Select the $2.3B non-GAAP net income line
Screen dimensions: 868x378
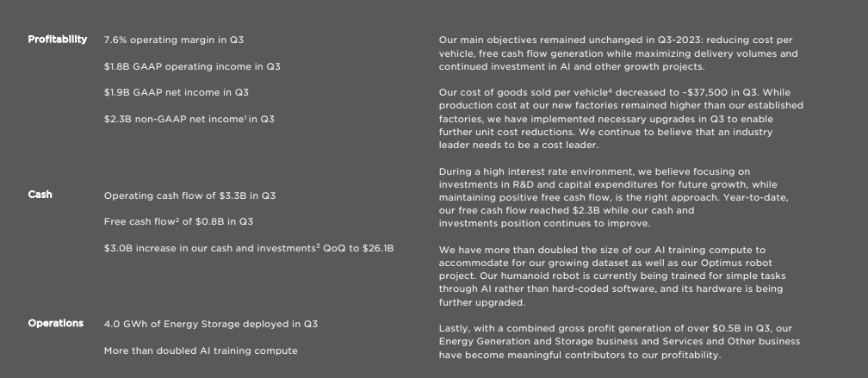pyautogui.click(x=189, y=118)
